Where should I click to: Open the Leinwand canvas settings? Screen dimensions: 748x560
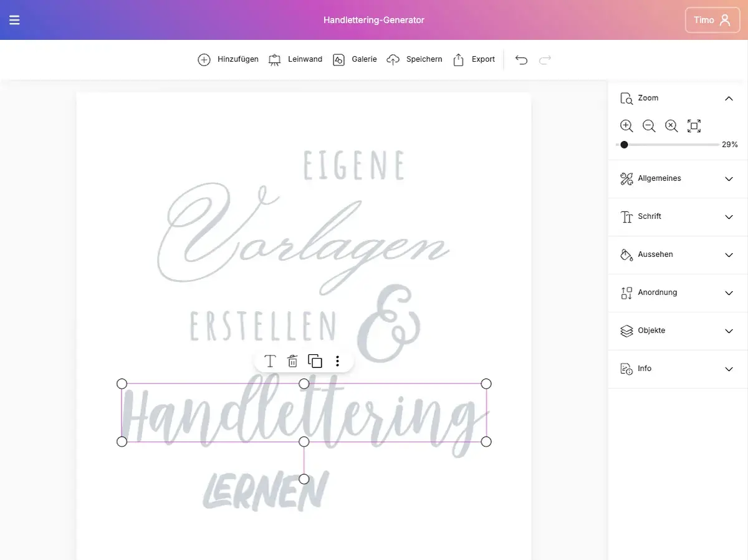295,59
